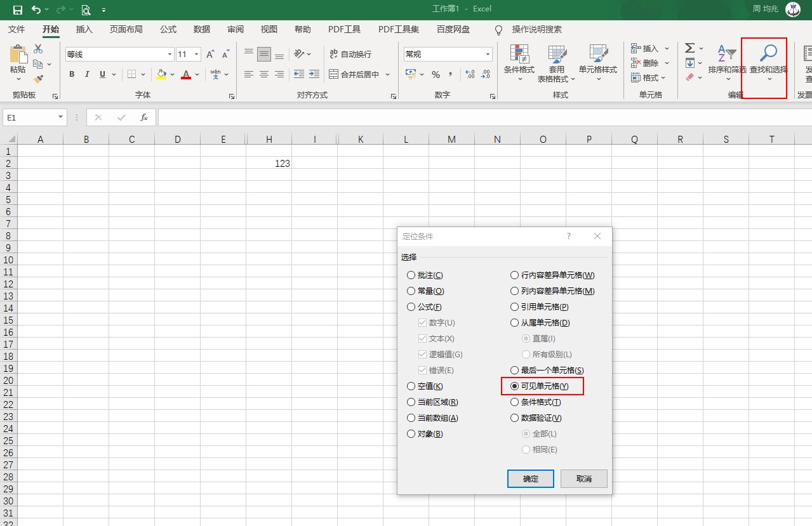Choose the 当前区域(R) radio option
Image resolution: width=812 pixels, height=526 pixels.
432,402
